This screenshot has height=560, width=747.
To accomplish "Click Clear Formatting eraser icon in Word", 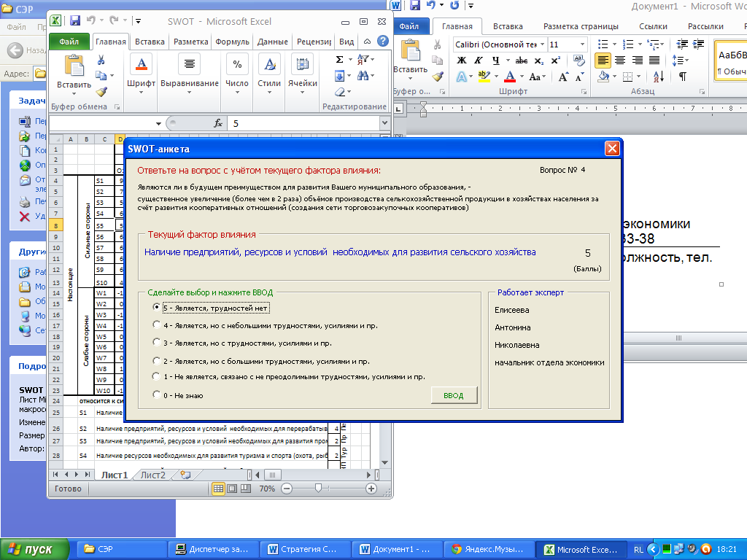I will (x=578, y=61).
